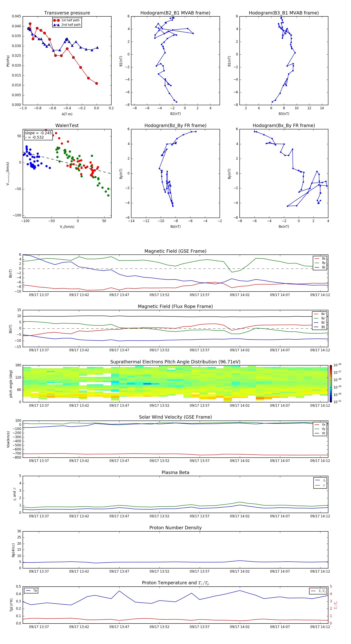Select "Bz" in the GSE magnetic field legend

(320, 267)
